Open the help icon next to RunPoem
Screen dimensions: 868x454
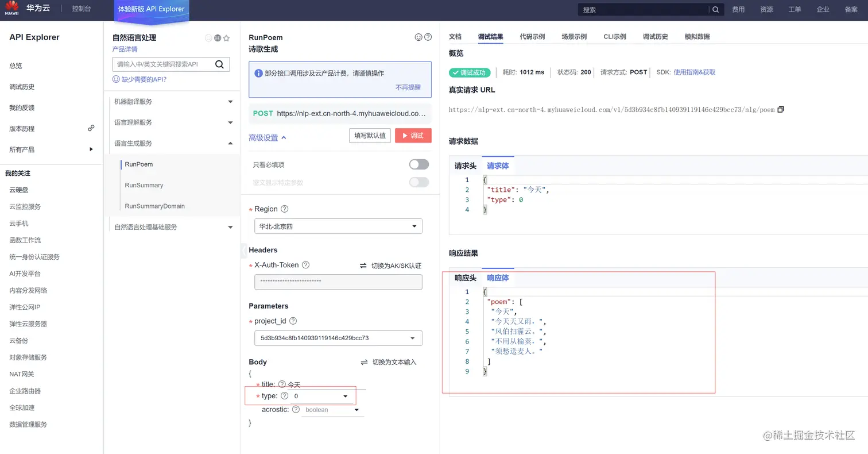[428, 37]
